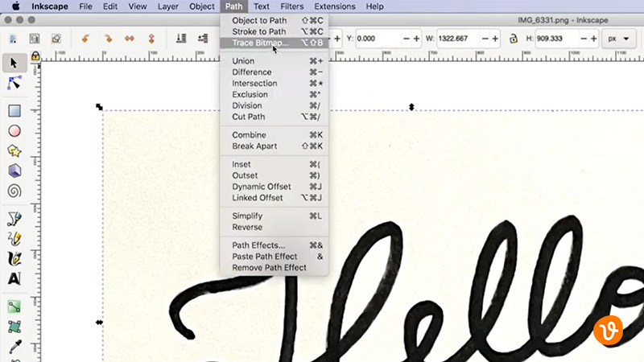Select Union in Path menu
644x362 pixels.
(274, 61)
